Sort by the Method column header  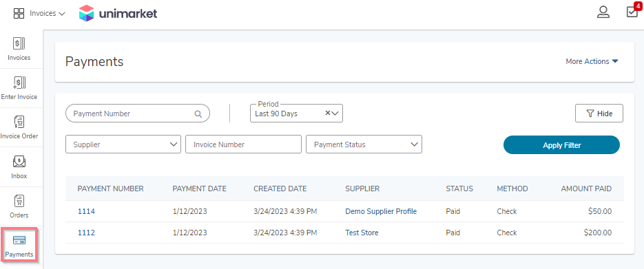click(x=512, y=189)
